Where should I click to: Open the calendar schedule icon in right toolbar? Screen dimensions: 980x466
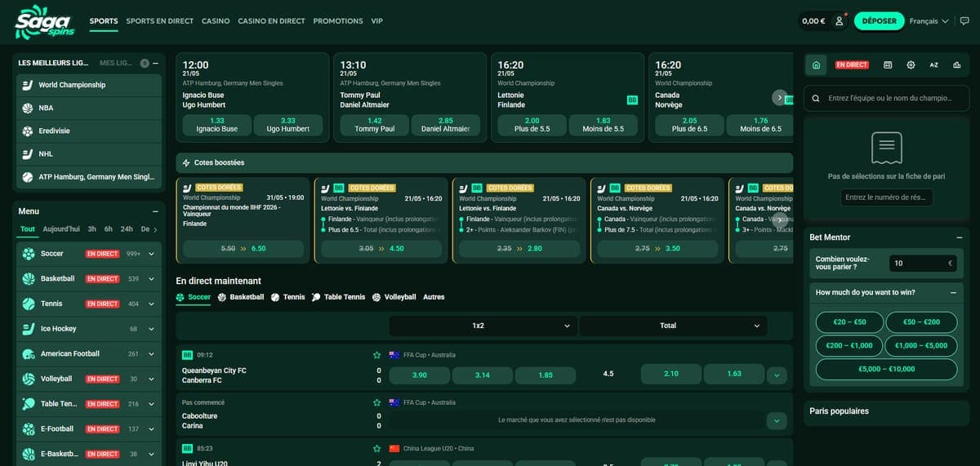(888, 64)
